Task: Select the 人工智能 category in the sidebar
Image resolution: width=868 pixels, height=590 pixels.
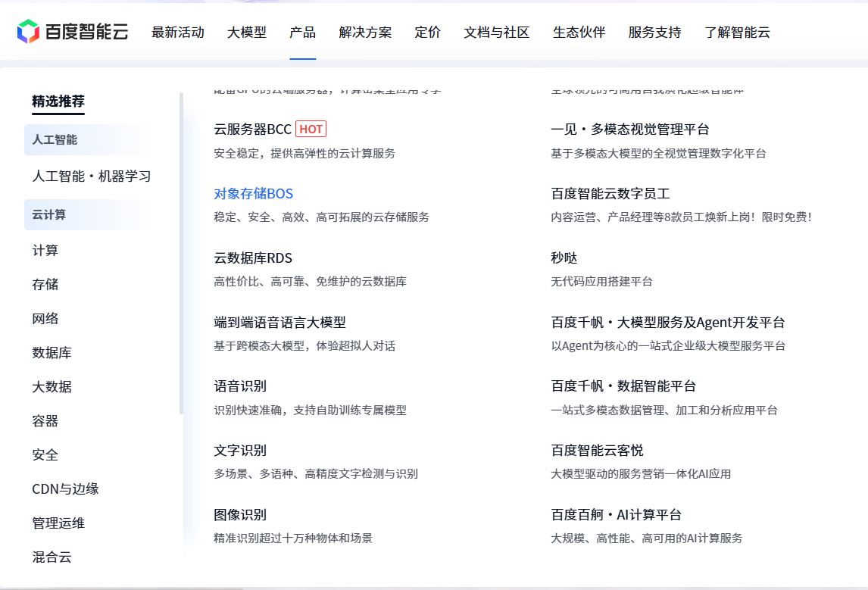Action: tap(53, 140)
